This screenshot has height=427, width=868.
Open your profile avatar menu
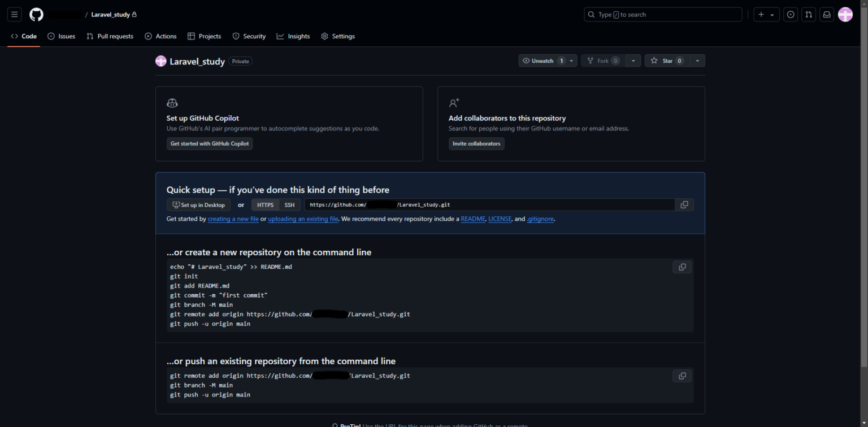(x=845, y=14)
